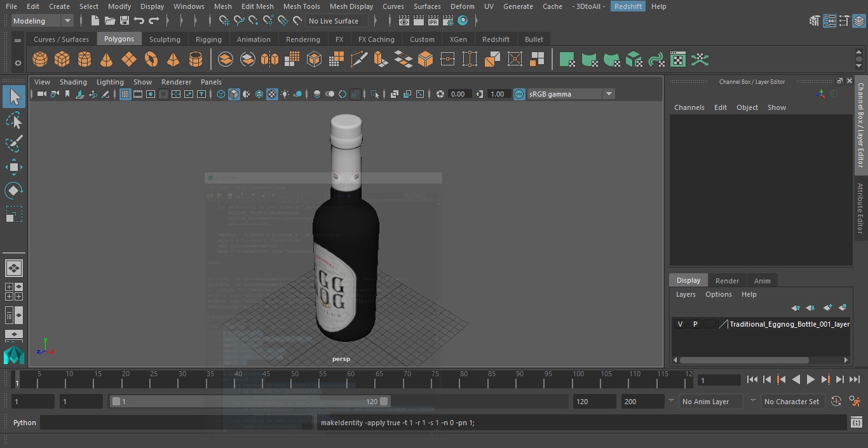Open the Render layer tab
Viewport: 868px width, 448px height.
(727, 281)
